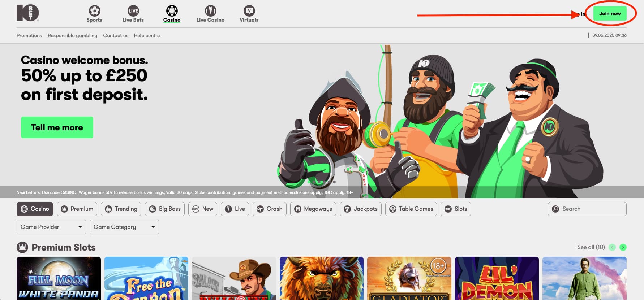This screenshot has width=644, height=300.
Task: Filter games by Premium crown chip
Action: point(77,209)
